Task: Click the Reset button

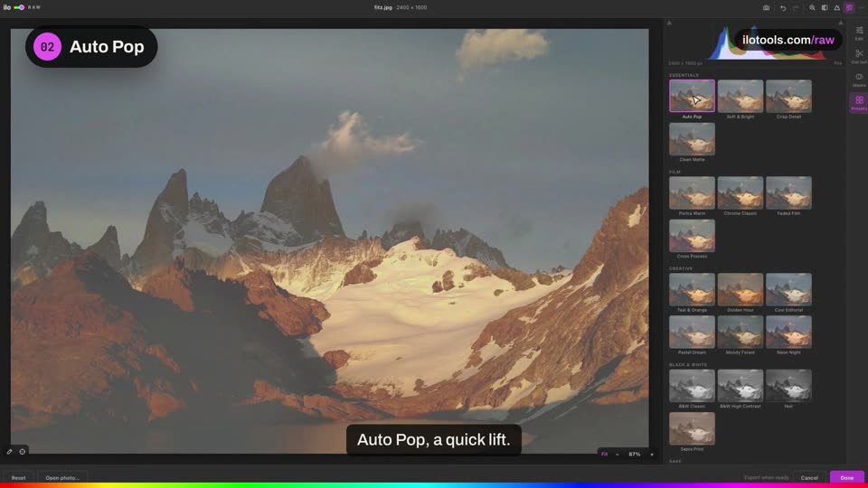Action: coord(18,477)
